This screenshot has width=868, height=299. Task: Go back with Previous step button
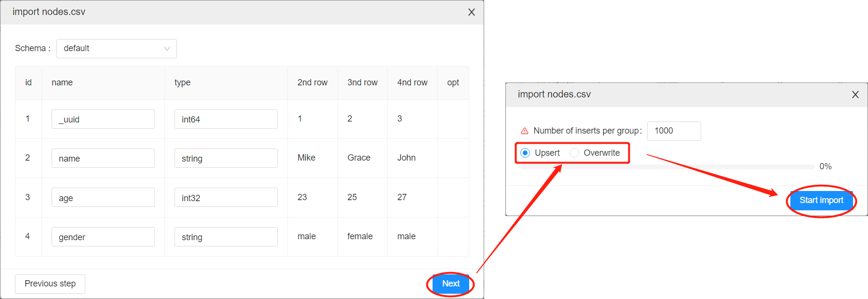50,284
